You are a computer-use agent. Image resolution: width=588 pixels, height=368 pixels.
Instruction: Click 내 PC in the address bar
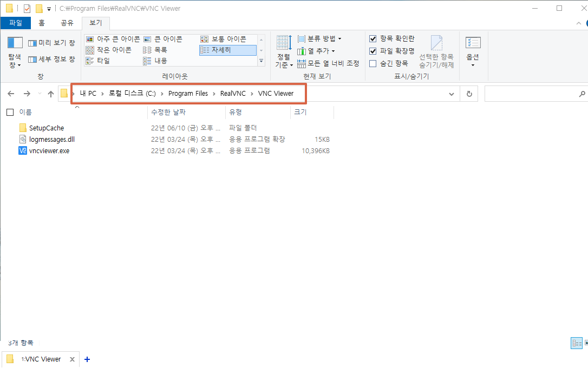point(88,94)
